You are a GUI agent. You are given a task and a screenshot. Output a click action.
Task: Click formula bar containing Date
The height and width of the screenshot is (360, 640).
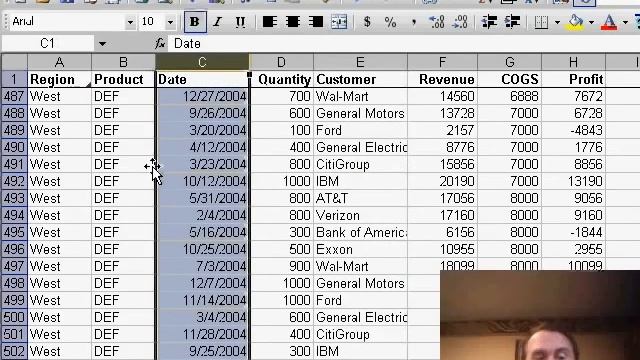point(404,44)
